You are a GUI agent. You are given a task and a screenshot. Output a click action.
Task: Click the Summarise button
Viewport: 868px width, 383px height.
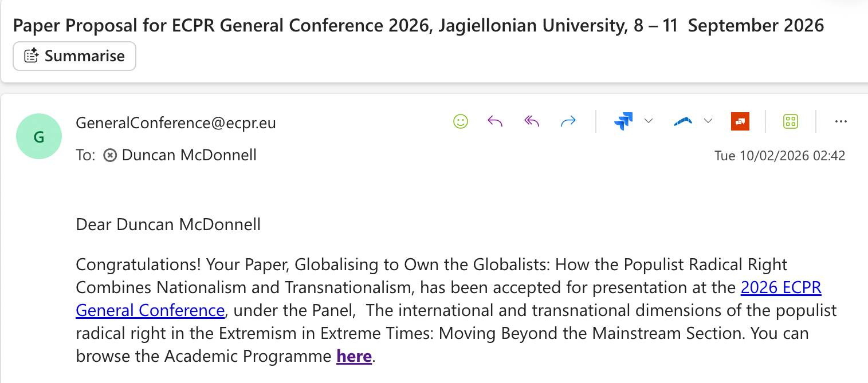pyautogui.click(x=74, y=56)
